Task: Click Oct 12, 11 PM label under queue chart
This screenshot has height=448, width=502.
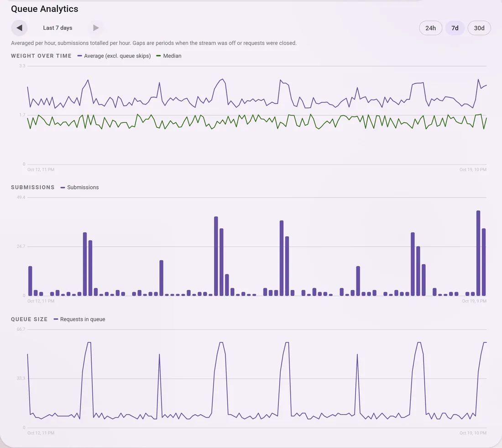Action: (41, 433)
